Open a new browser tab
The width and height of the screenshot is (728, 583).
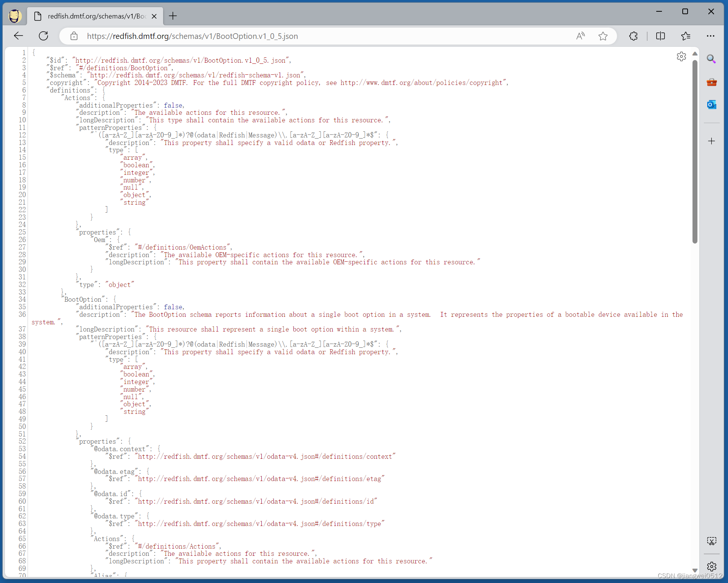click(x=173, y=16)
